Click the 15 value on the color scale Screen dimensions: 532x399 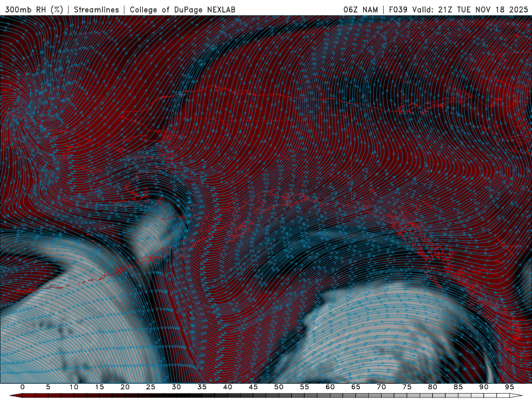pyautogui.click(x=99, y=387)
